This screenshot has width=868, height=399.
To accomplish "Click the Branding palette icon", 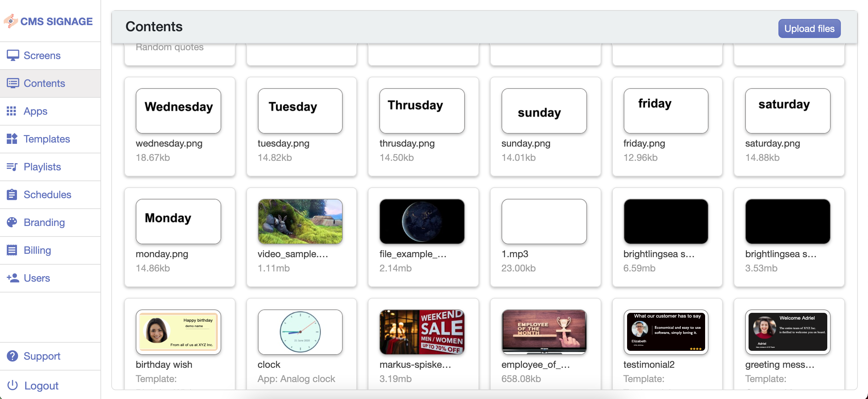I will [12, 222].
